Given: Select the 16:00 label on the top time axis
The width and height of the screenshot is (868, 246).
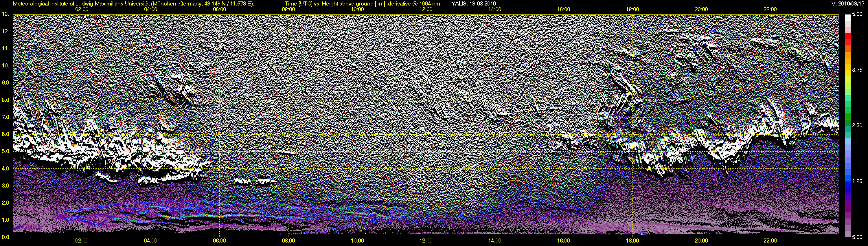Looking at the screenshot, I should click(564, 10).
